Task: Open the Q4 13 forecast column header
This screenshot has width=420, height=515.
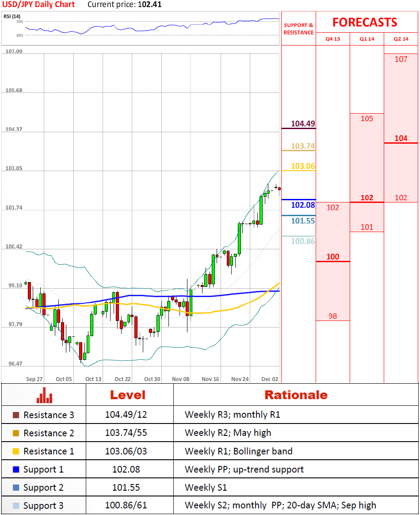Action: (x=332, y=39)
